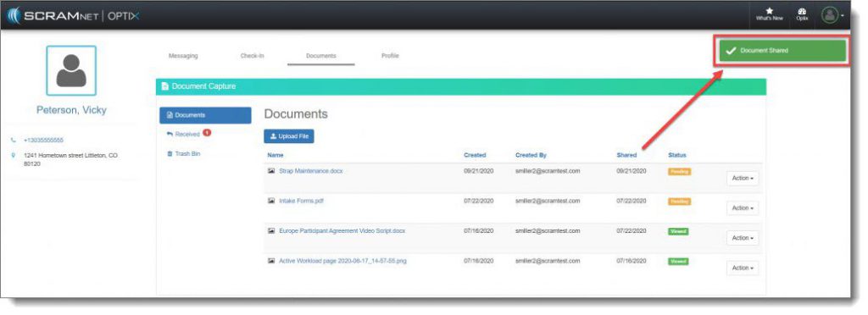Image resolution: width=868 pixels, height=315 pixels.
Task: Select the Documents tab
Action: coord(321,57)
